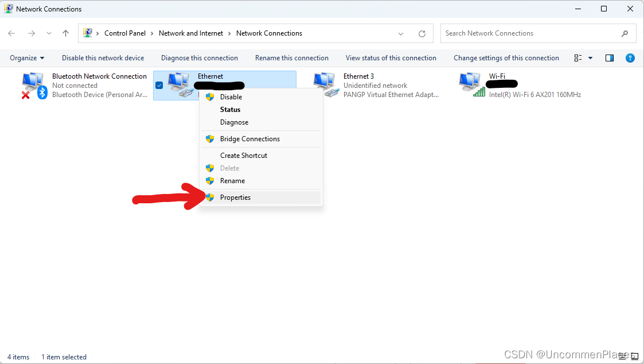Click Rename this connection
Viewport: 644px width, 364px height.
point(292,58)
